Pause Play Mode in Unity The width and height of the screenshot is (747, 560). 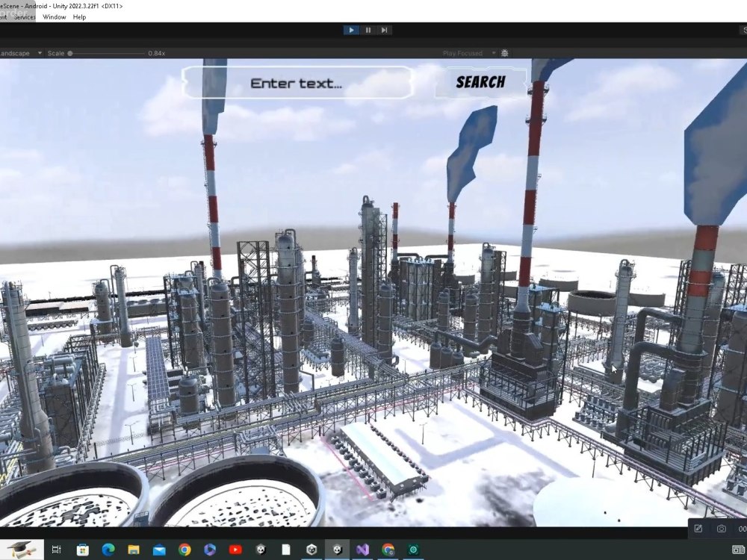click(x=368, y=30)
